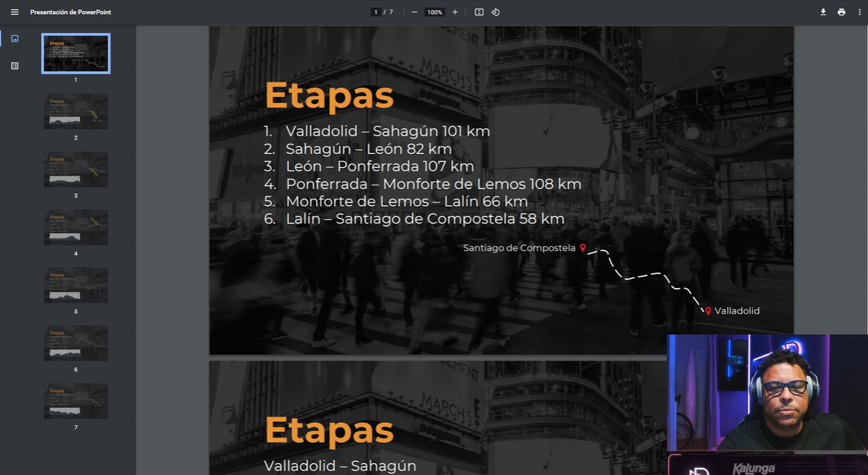The height and width of the screenshot is (475, 868).
Task: Click the second slide's 'Etapas' heading
Action: (329, 430)
